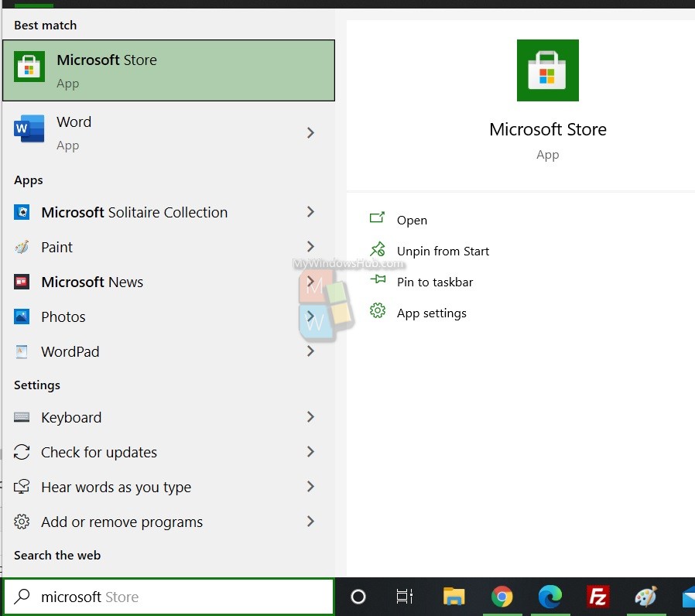Open Microsoft Solitaire Collection result
Image resolution: width=695 pixels, height=616 pixels.
tap(169, 212)
